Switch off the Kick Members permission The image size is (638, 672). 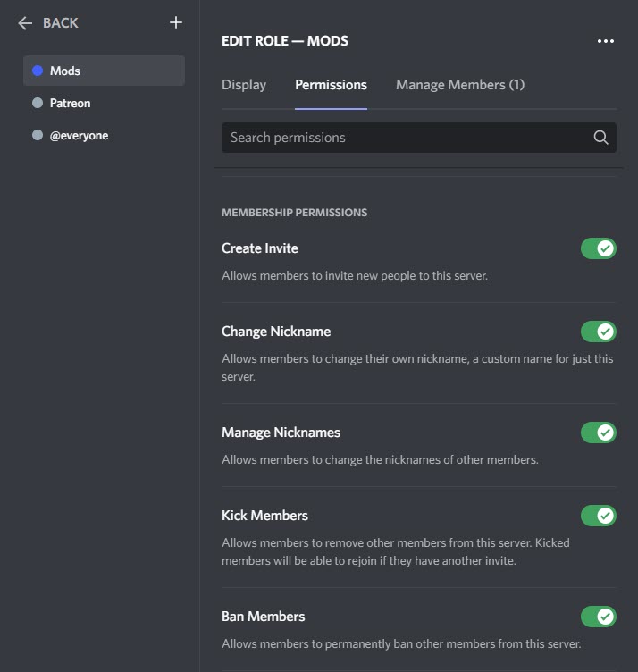pos(598,516)
